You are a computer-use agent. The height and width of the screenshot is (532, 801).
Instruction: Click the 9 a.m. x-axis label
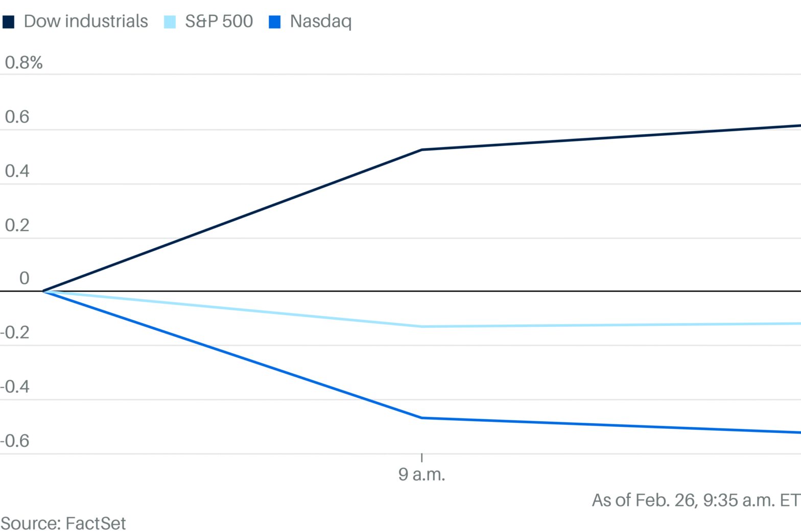coord(421,474)
